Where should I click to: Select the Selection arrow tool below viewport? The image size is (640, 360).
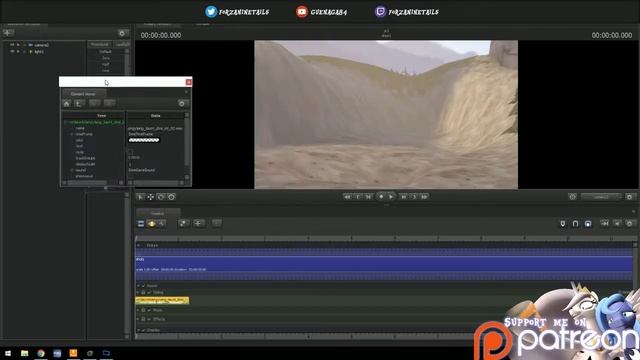click(140, 197)
